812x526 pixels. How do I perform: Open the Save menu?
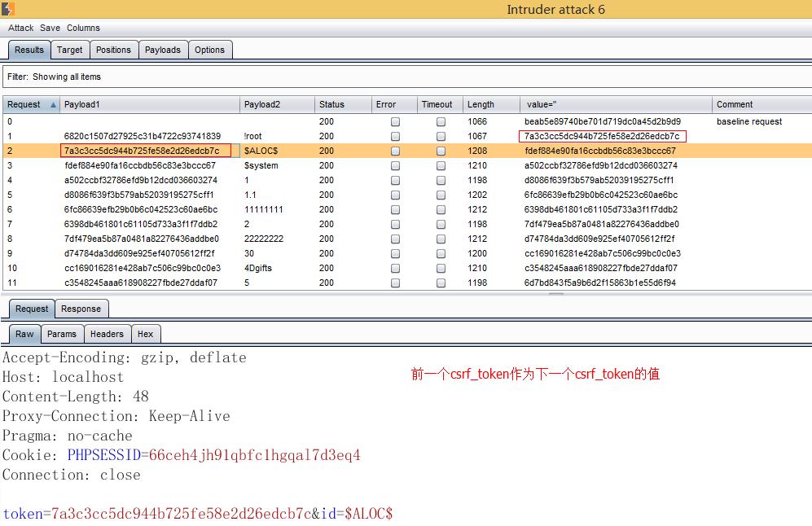coord(50,28)
